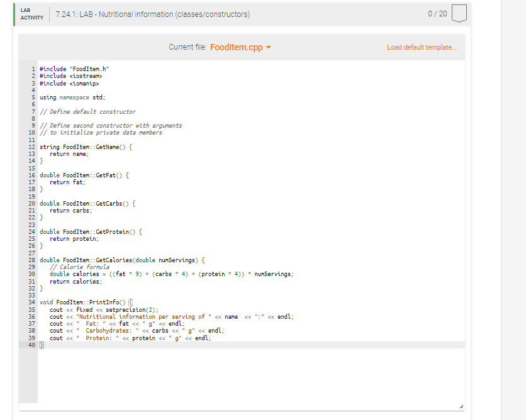
Task: Click the Load default template link
Action: pos(422,47)
